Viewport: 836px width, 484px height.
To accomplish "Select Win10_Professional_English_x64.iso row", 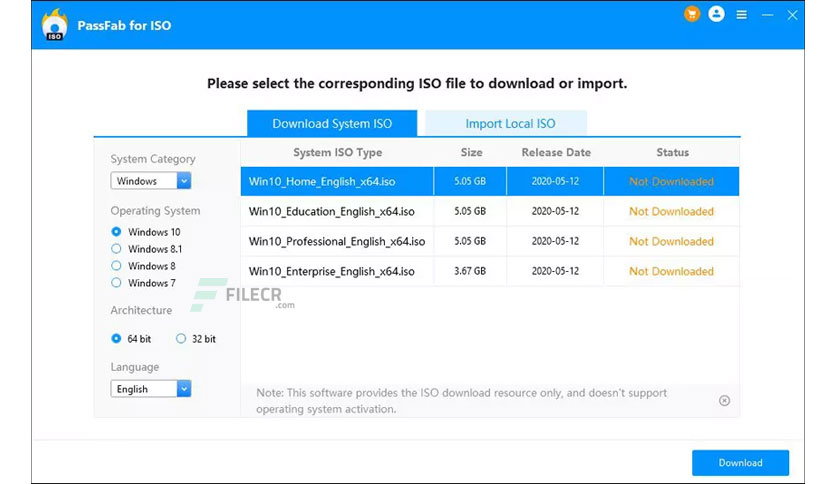I will click(489, 241).
